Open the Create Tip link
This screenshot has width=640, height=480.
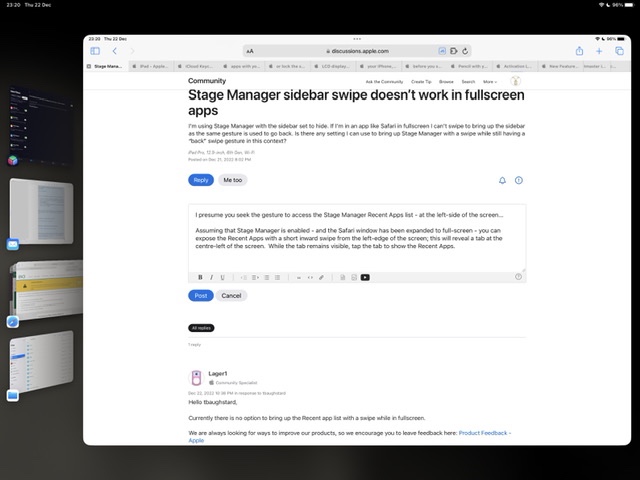coord(421,82)
